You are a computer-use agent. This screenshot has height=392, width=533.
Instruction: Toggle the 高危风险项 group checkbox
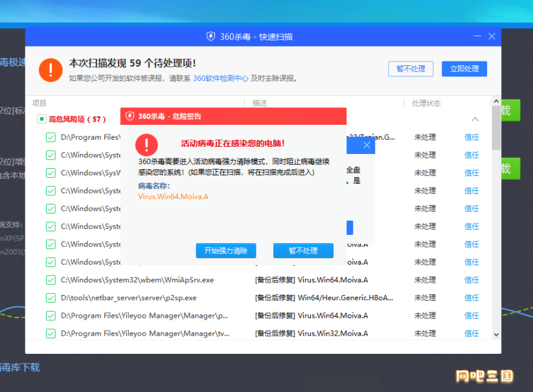coord(41,119)
